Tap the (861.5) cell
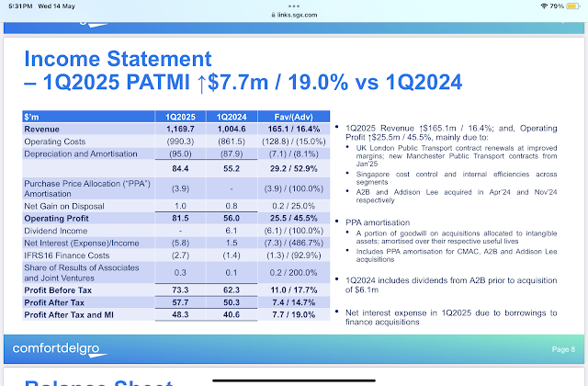The width and height of the screenshot is (588, 386). [232, 142]
